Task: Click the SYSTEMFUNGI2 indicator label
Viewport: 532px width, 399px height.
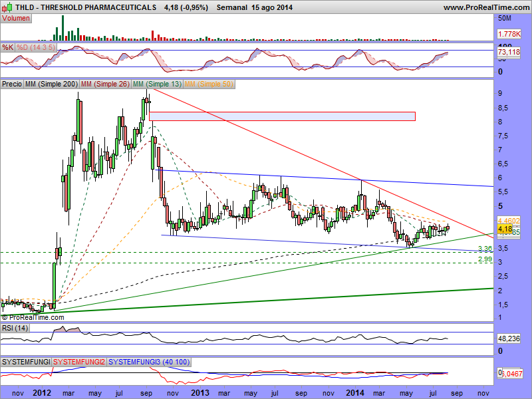Action: point(79,362)
